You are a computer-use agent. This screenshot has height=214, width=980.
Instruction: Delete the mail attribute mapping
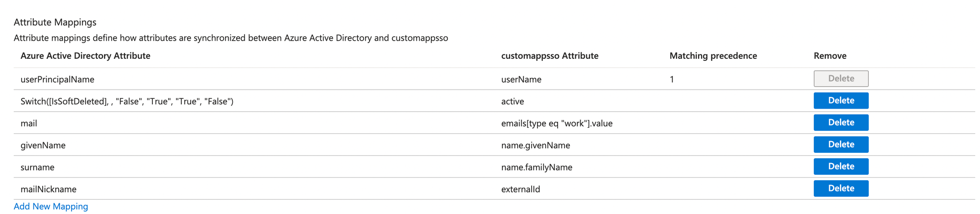pyautogui.click(x=841, y=122)
